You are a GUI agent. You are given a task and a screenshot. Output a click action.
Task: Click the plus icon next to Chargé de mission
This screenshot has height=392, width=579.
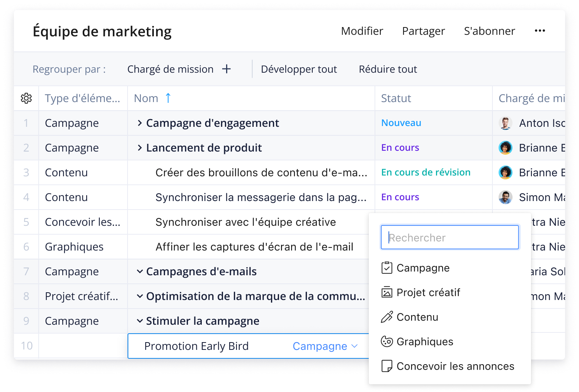pyautogui.click(x=226, y=69)
